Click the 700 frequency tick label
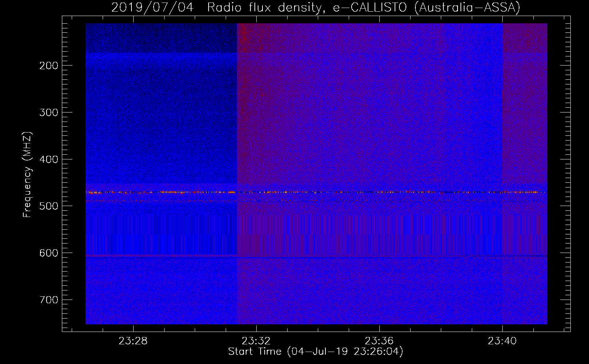Viewport: 589px width, 364px height. [49, 300]
